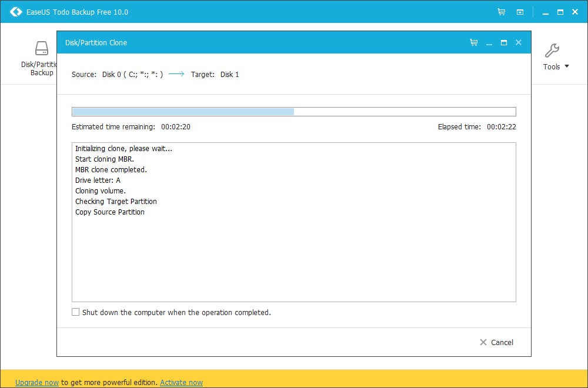Maximize the EaseUS main window
The image size is (588, 388).
tap(560, 12)
